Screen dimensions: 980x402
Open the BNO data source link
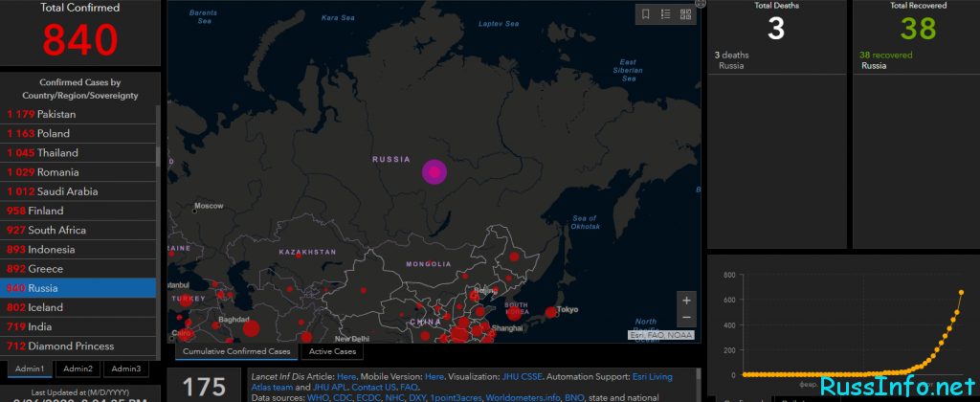coord(574,397)
